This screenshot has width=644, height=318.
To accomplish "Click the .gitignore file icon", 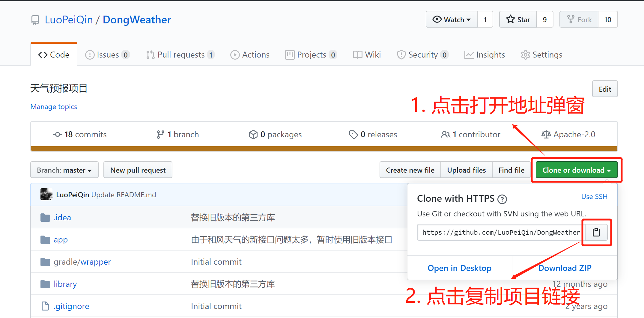I will (45, 306).
